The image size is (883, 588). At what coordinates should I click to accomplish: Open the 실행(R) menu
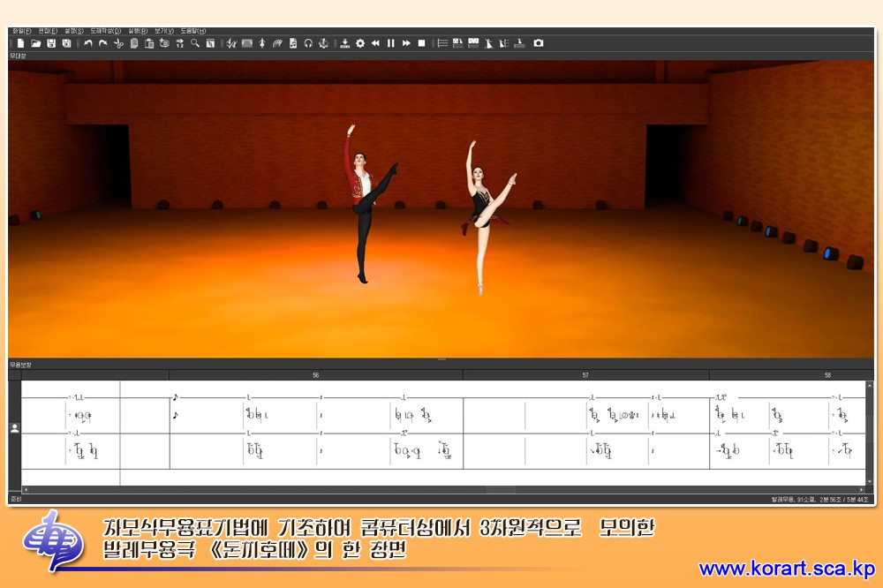[x=138, y=31]
